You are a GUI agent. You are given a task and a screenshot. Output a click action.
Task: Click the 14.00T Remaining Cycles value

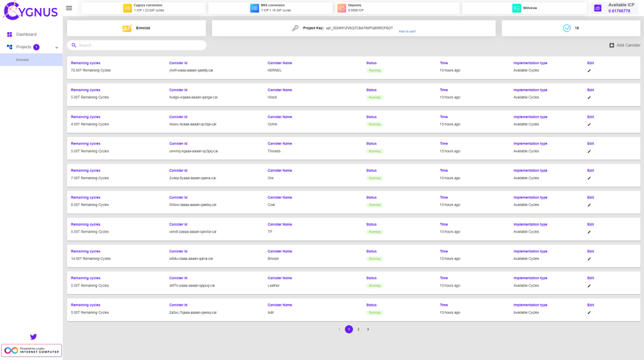[x=91, y=259]
